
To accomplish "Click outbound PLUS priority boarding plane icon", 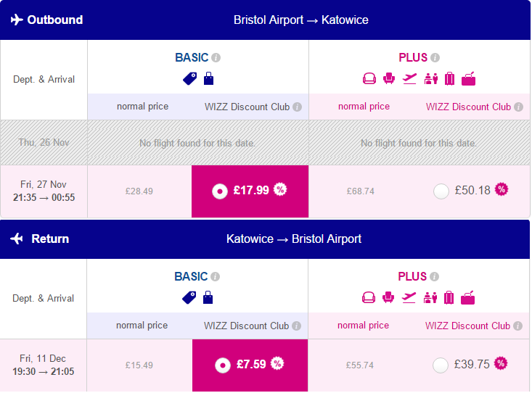I will pos(409,78).
